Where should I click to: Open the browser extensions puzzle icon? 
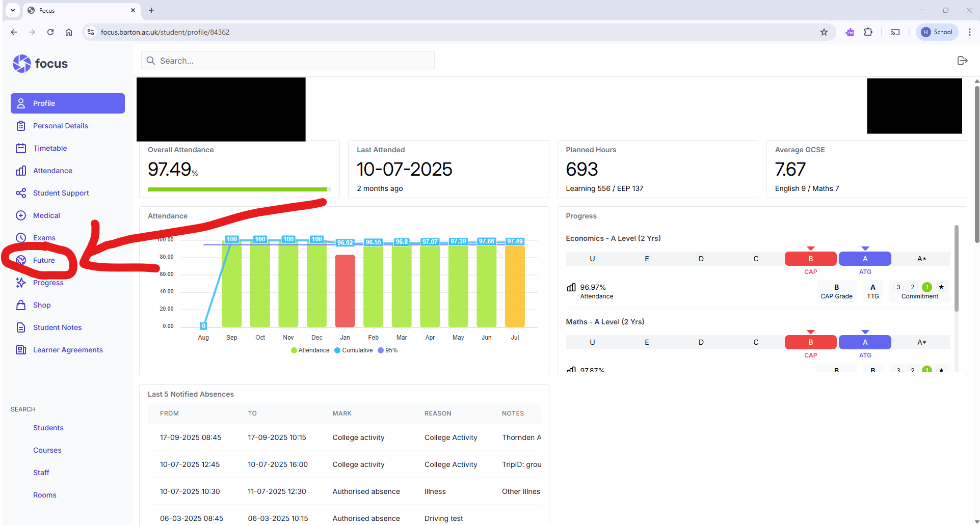[x=868, y=32]
